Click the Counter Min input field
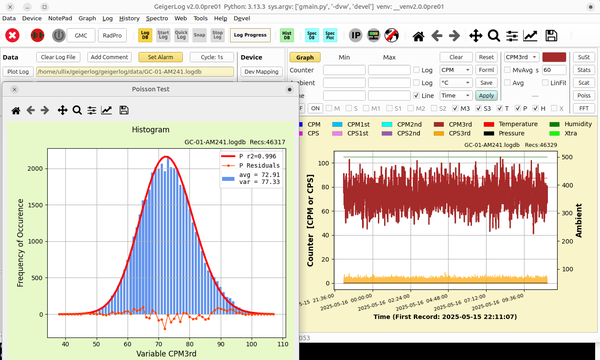The width and height of the screenshot is (600, 360). pos(344,70)
